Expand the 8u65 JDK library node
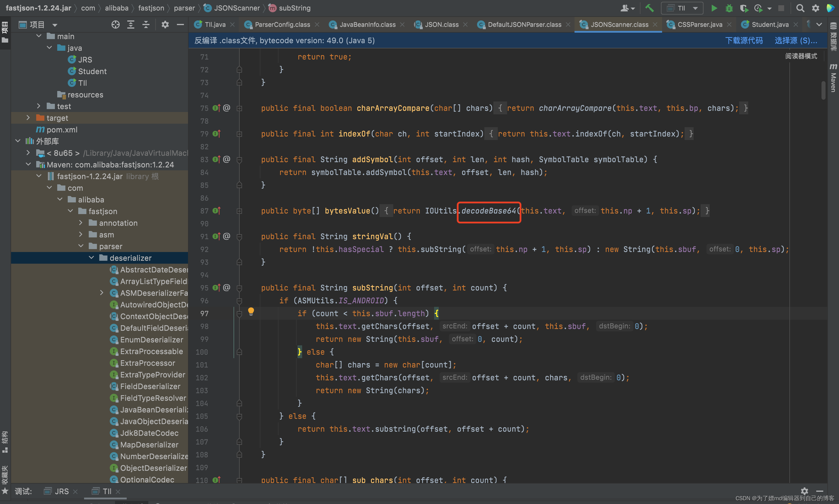The image size is (839, 504). [x=28, y=153]
